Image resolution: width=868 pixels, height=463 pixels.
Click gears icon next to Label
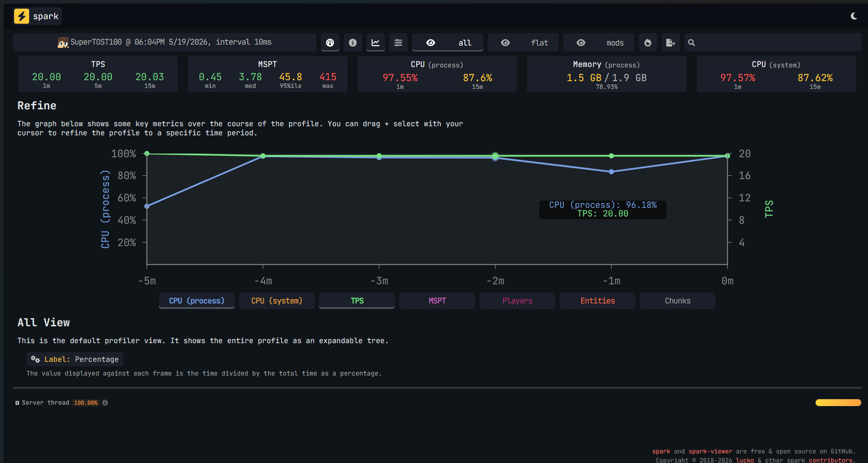pyautogui.click(x=36, y=359)
